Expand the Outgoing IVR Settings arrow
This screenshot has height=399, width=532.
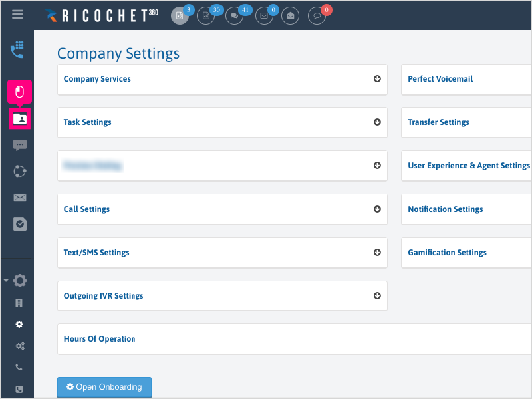tap(377, 295)
